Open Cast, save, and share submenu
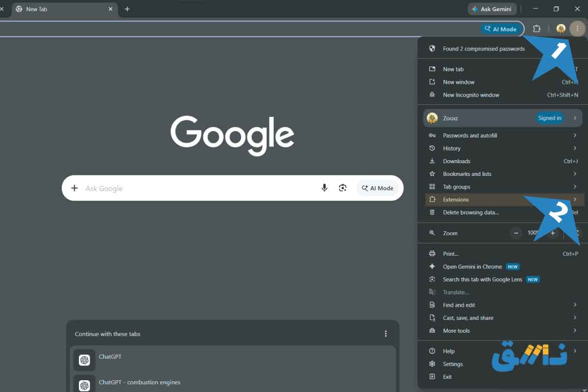The image size is (588, 392). [x=502, y=318]
